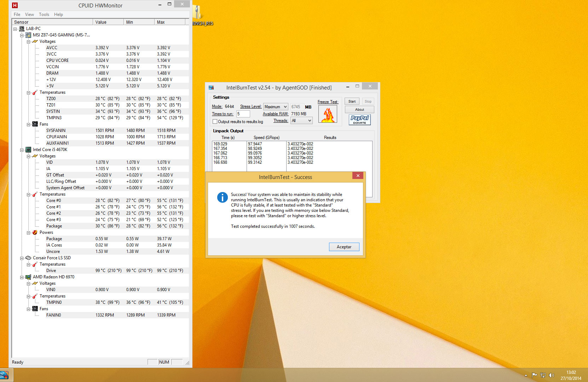Viewport: 588px width, 382px height.
Task: Collapse the LAB-PC tree node
Action: point(15,29)
